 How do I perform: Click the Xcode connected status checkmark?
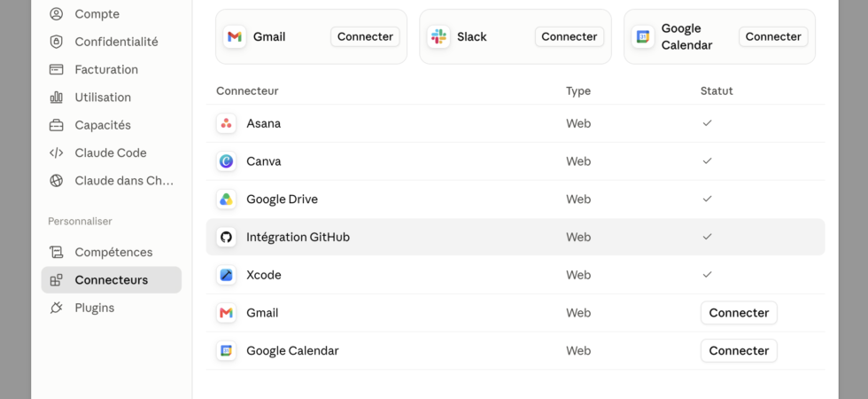[707, 274]
